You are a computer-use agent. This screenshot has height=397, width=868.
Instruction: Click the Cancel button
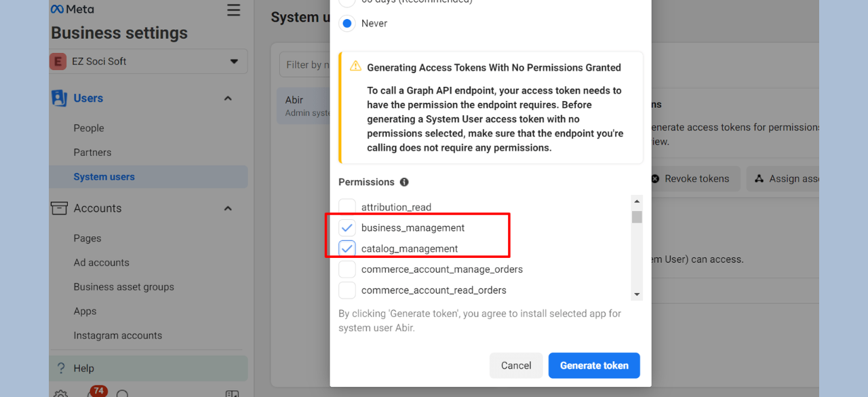[516, 365]
